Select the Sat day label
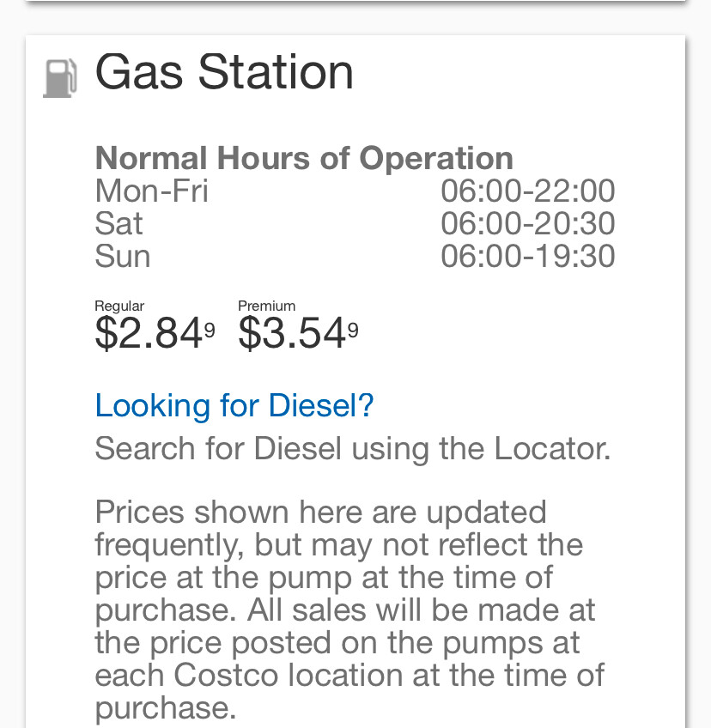Image resolution: width=711 pixels, height=728 pixels. (118, 223)
